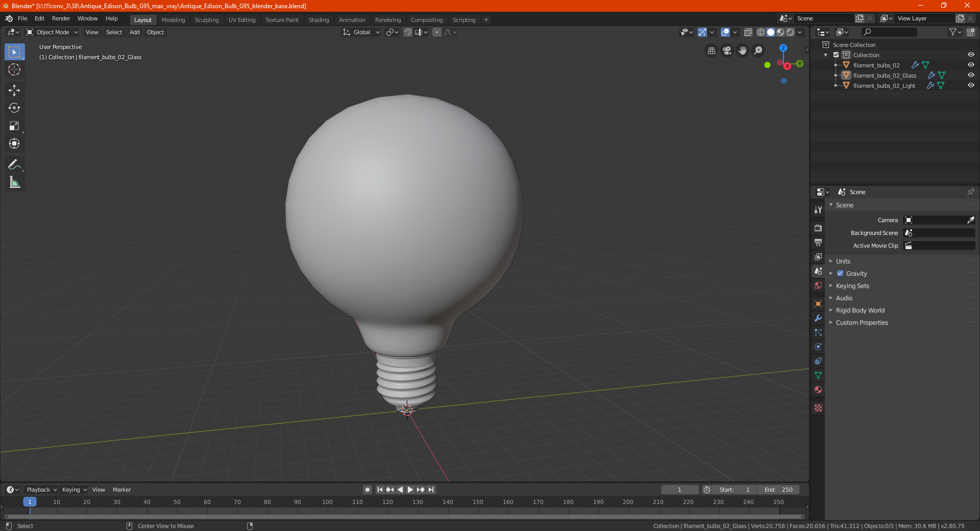980x531 pixels.
Task: Toggle proportional editing button
Action: tap(437, 32)
